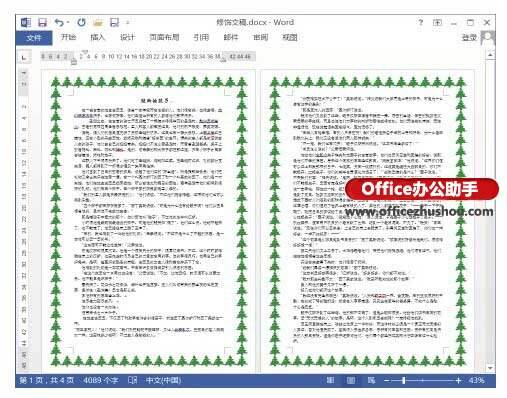Click the first-line indent marker on ruler
507x398 pixels.
tap(85, 52)
